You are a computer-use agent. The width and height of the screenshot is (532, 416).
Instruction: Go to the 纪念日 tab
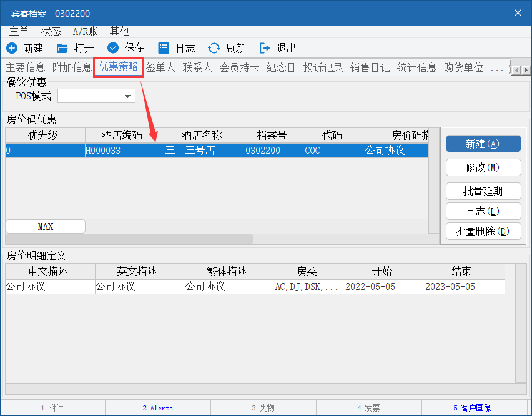point(281,67)
